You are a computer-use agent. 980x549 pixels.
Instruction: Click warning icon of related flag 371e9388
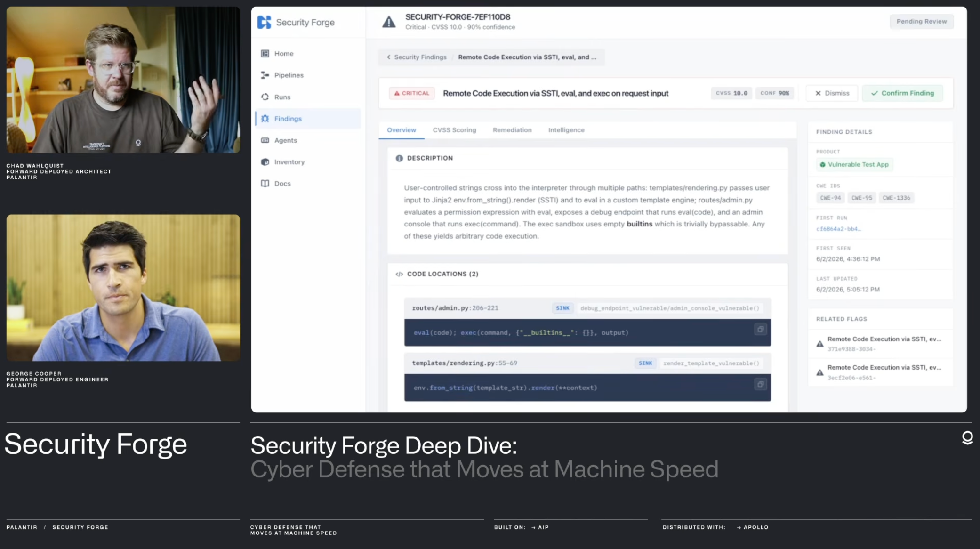(820, 344)
